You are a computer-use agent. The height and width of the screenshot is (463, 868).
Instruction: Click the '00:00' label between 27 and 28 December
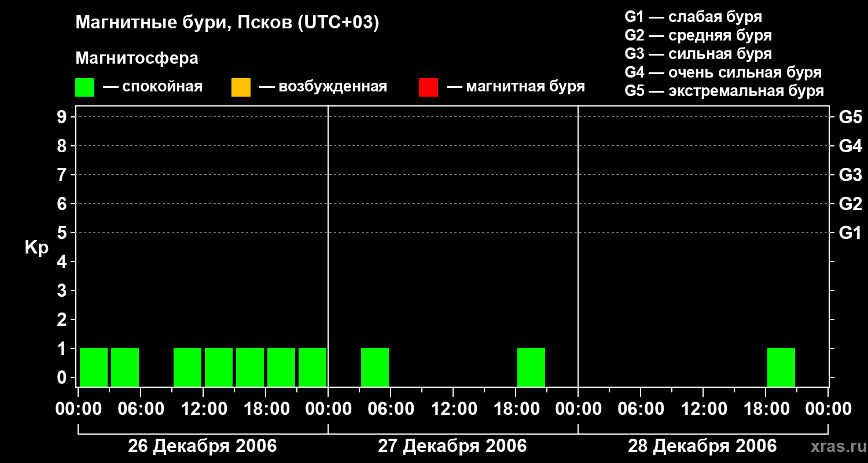(578, 409)
